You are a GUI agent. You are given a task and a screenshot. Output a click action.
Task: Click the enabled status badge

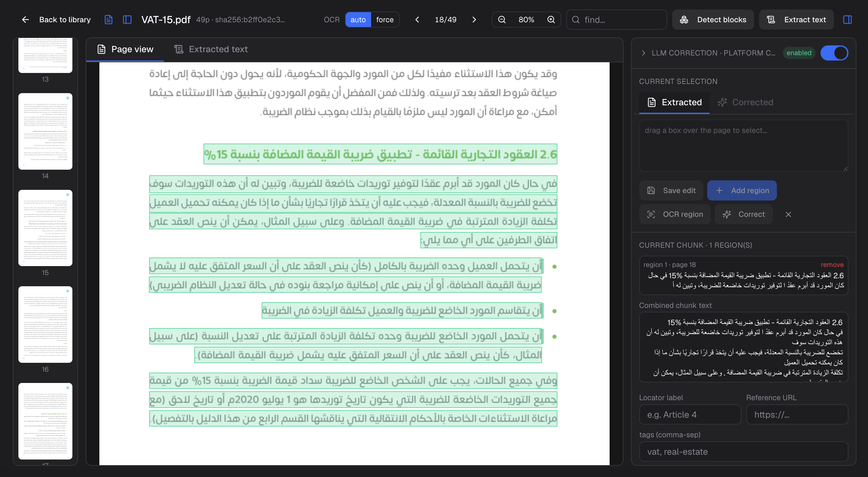(799, 53)
